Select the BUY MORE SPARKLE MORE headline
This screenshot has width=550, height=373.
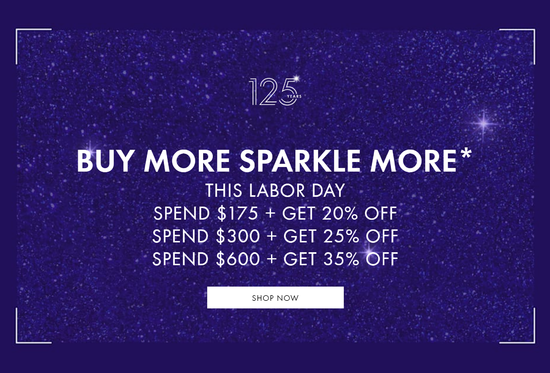274,161
